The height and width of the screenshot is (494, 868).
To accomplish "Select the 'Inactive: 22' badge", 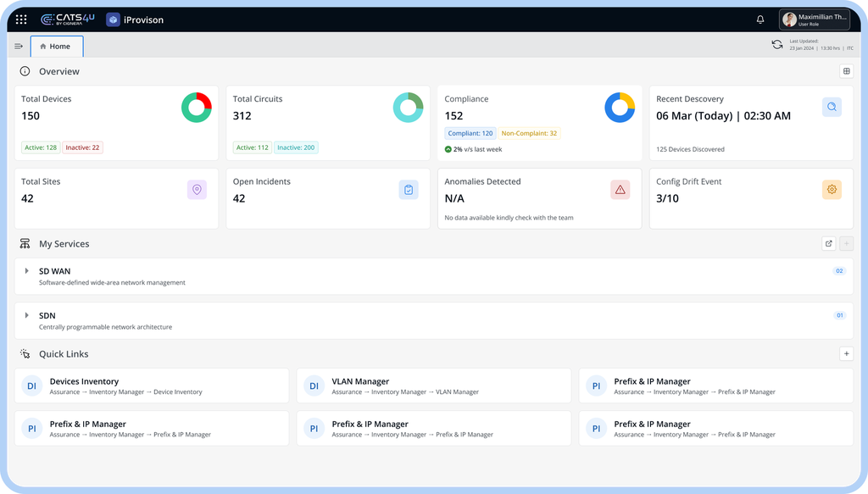I will 82,147.
